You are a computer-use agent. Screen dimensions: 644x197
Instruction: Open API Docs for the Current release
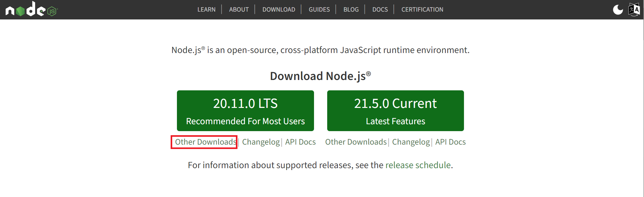(x=450, y=142)
